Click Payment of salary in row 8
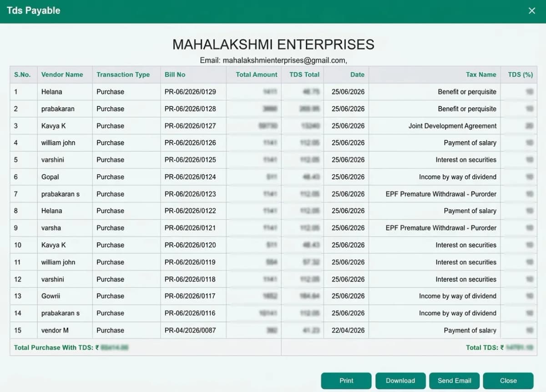Screen dimensions: 546x392 [x=470, y=211]
